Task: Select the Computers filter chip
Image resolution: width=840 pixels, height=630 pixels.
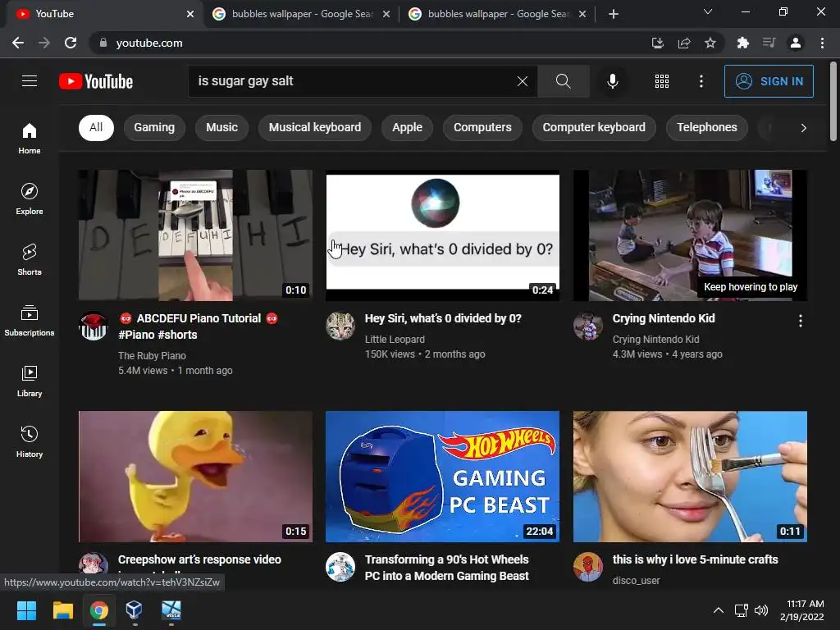Action: click(482, 127)
